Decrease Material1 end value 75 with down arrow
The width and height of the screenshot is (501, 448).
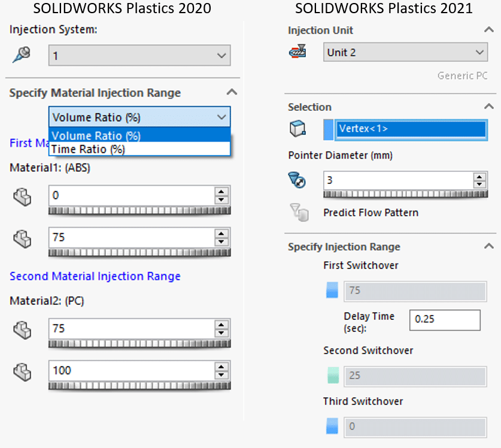[221, 242]
